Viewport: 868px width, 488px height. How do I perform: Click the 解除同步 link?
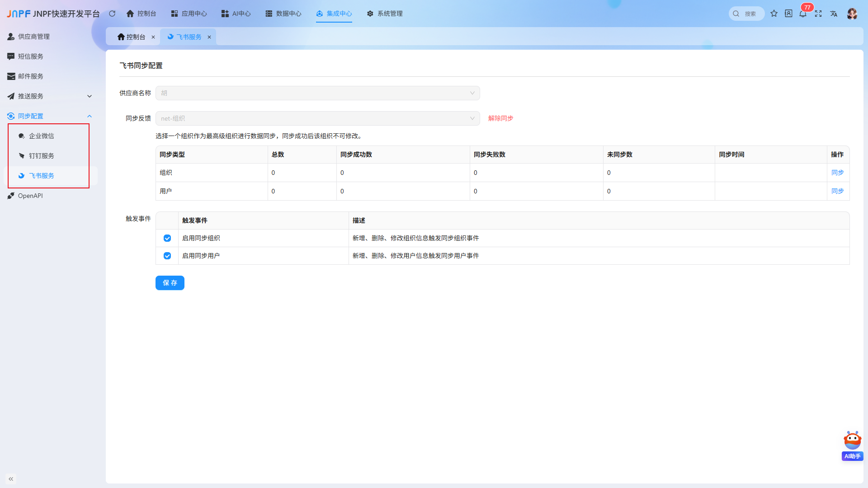(x=501, y=118)
